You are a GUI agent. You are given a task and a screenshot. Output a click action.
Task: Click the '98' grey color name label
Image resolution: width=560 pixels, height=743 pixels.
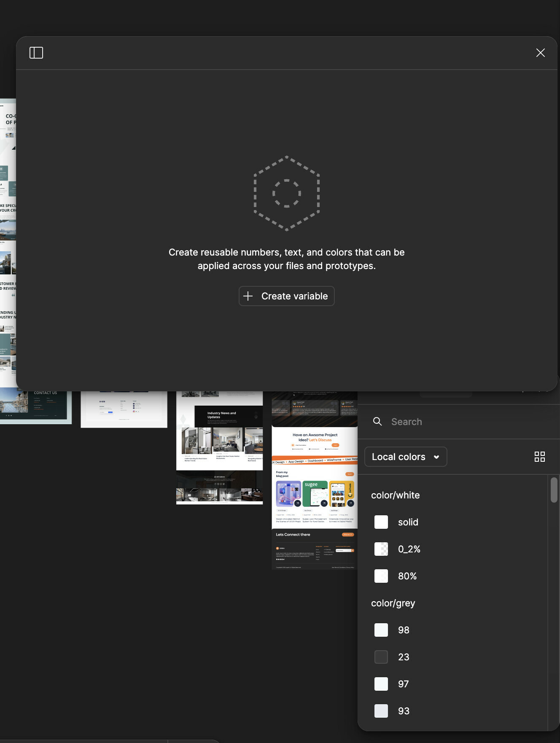tap(404, 630)
